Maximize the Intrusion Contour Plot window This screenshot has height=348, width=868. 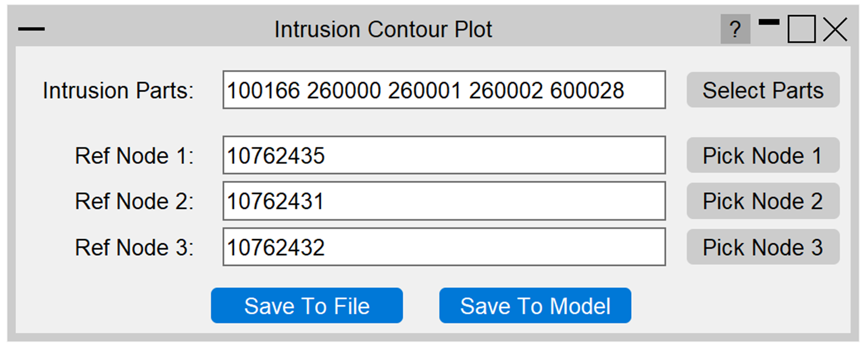(801, 30)
